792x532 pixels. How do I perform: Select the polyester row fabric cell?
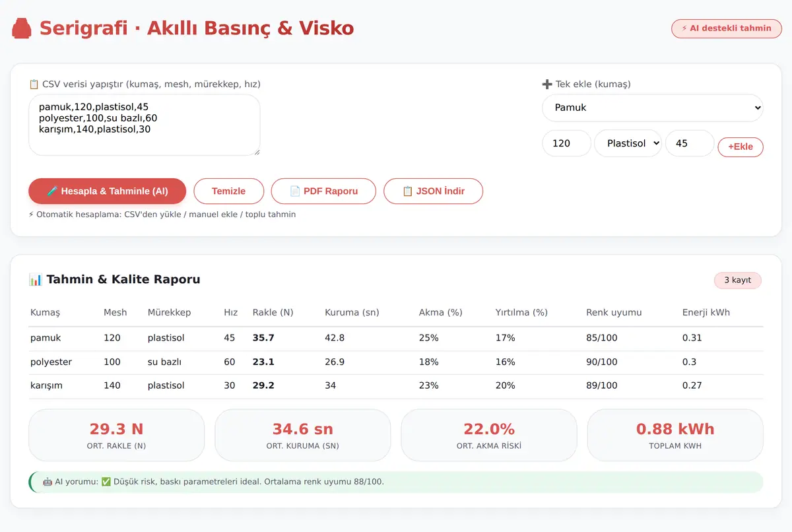point(51,362)
